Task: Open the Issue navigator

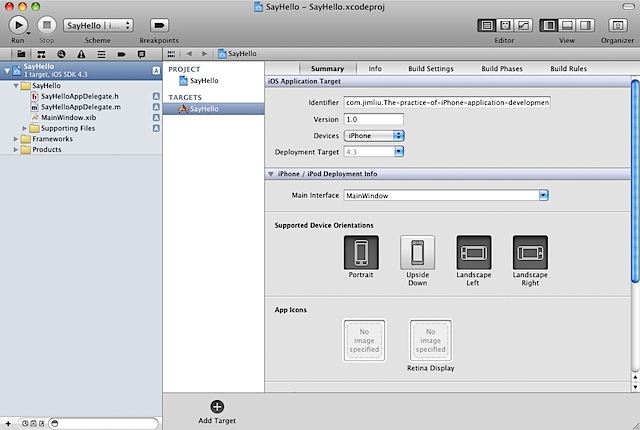Action: pos(80,53)
